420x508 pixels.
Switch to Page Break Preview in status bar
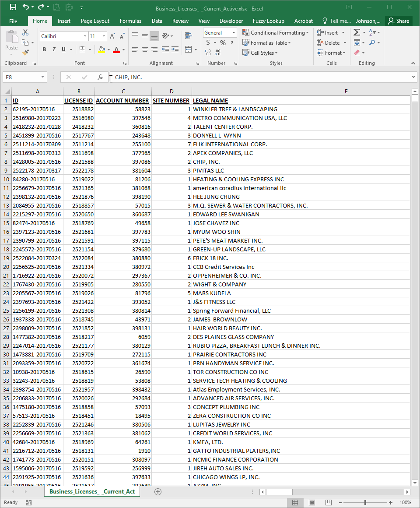328,502
